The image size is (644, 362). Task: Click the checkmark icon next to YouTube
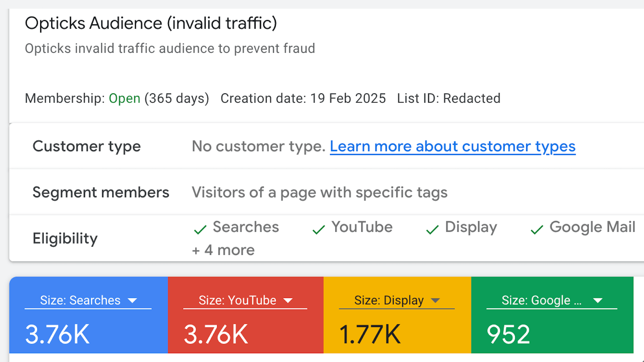tap(319, 229)
